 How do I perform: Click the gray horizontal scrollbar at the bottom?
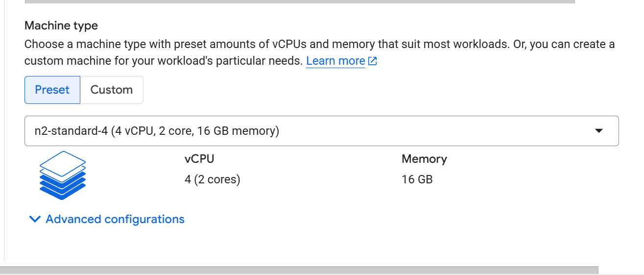[299, 270]
